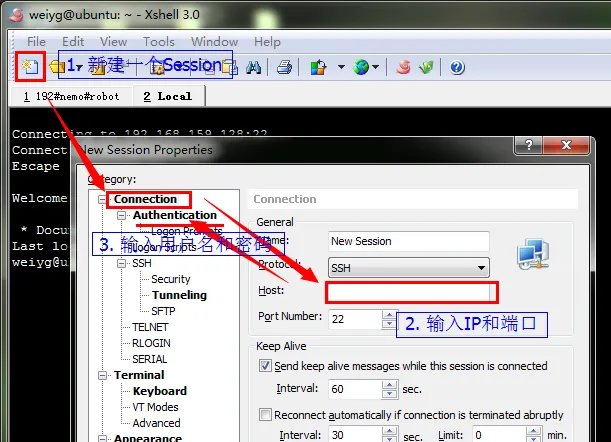611x442 pixels.
Task: Click the keep alive Interval field showing 60
Action: [355, 389]
